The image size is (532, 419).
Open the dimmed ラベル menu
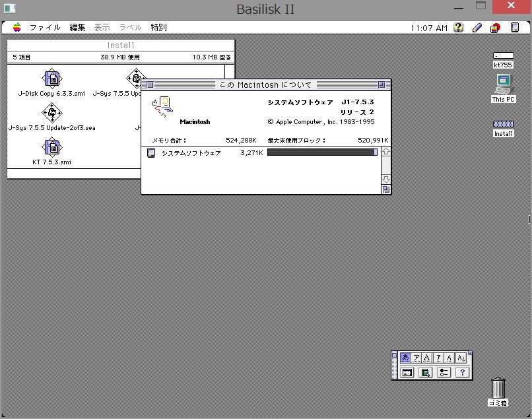click(130, 28)
